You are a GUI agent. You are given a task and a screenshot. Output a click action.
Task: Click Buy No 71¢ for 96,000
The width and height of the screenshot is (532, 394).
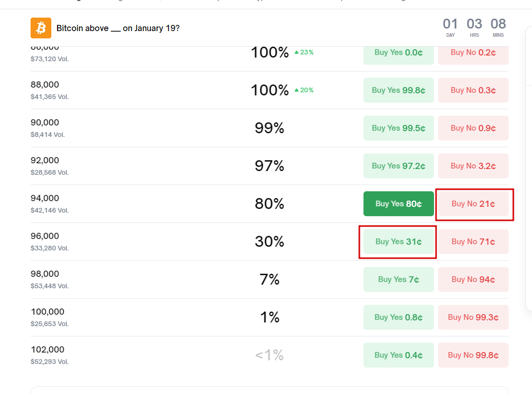473,242
